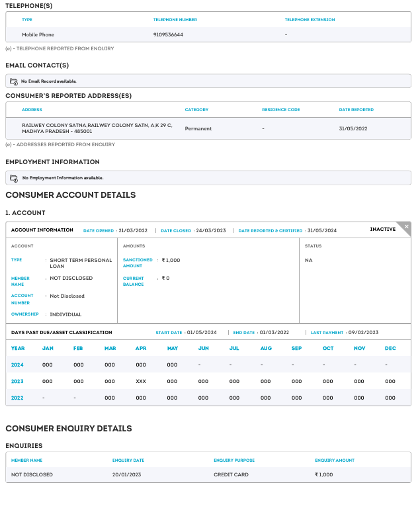Click the INACTIVE status badge
The image size is (420, 524).
coord(382,230)
